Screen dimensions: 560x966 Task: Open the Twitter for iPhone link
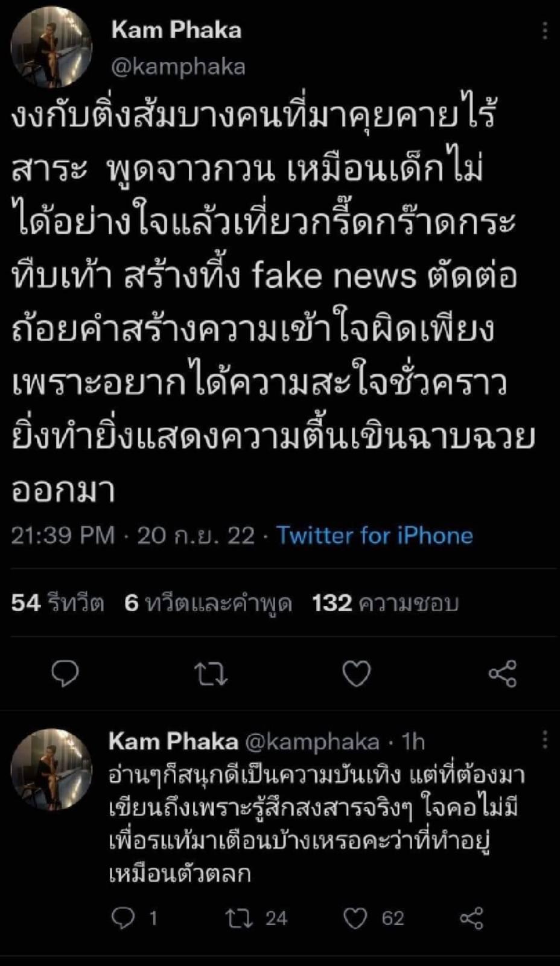click(x=374, y=536)
